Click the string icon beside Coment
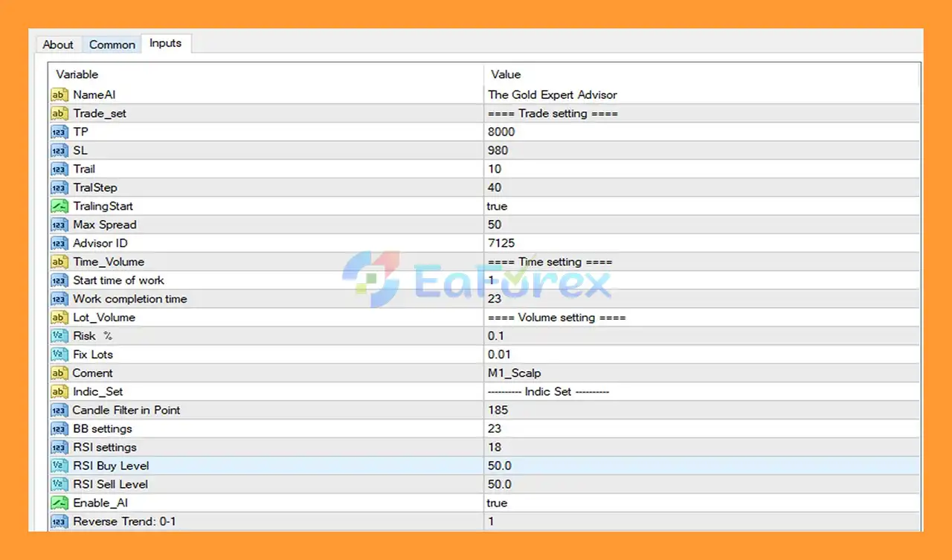This screenshot has width=952, height=560. pos(59,373)
